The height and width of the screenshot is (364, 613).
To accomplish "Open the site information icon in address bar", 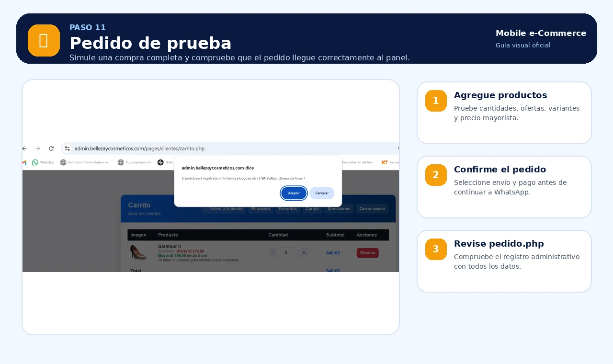I will tap(68, 148).
